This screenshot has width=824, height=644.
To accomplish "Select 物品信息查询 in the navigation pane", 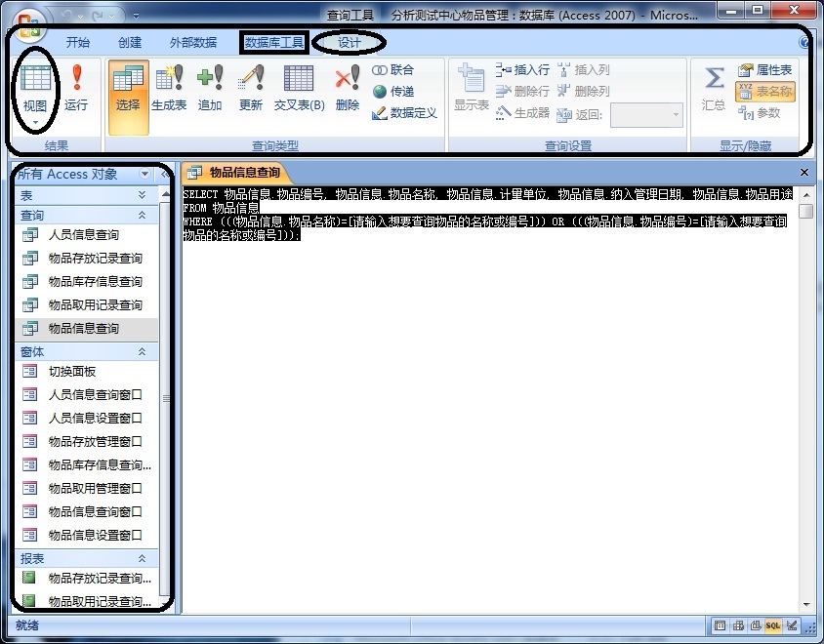I will point(87,329).
